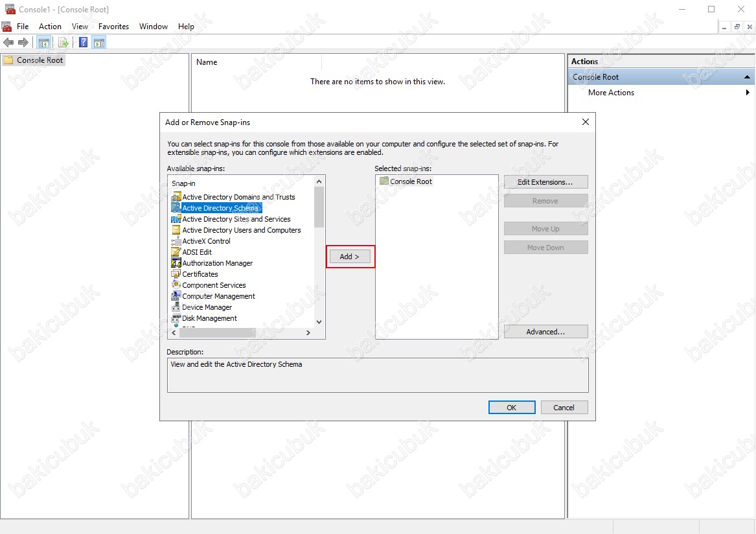
Task: Click the snap-in list's scroll right arrow
Action: (x=308, y=333)
